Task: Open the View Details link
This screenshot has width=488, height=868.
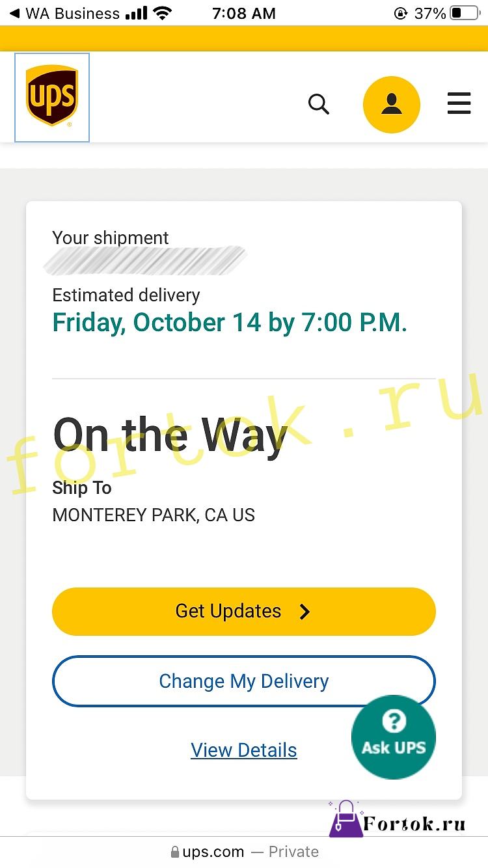Action: pyautogui.click(x=244, y=750)
